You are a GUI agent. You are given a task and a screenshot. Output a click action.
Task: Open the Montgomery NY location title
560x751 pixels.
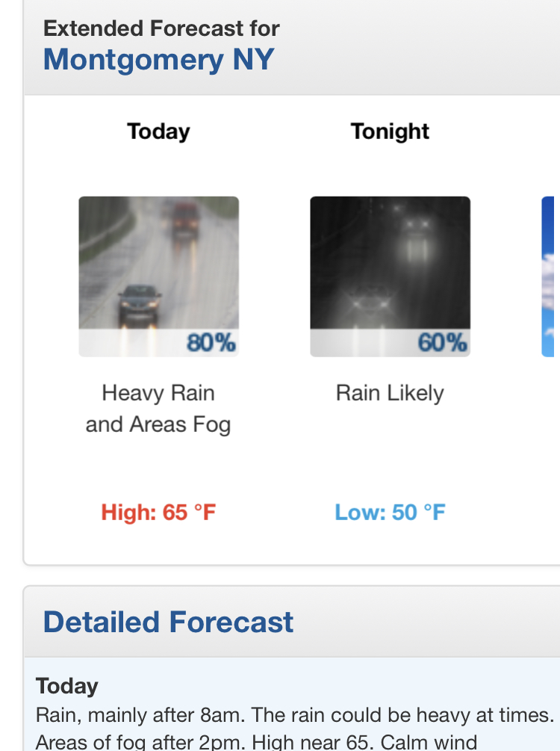pos(158,60)
